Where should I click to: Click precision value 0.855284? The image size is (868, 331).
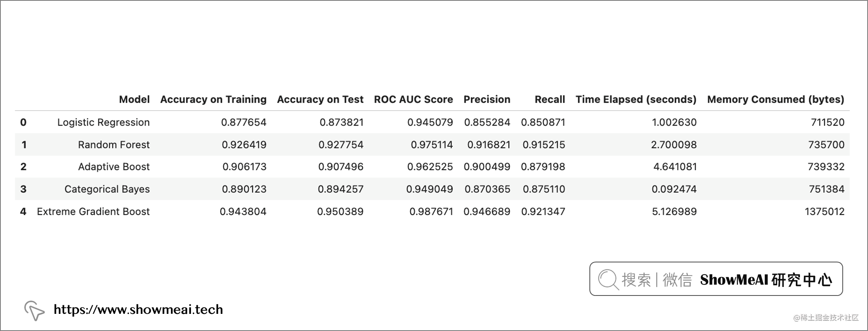tap(487, 122)
